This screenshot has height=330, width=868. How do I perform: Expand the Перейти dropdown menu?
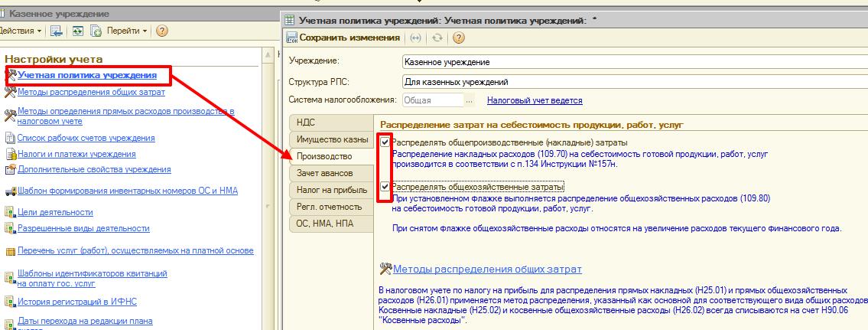point(126,31)
